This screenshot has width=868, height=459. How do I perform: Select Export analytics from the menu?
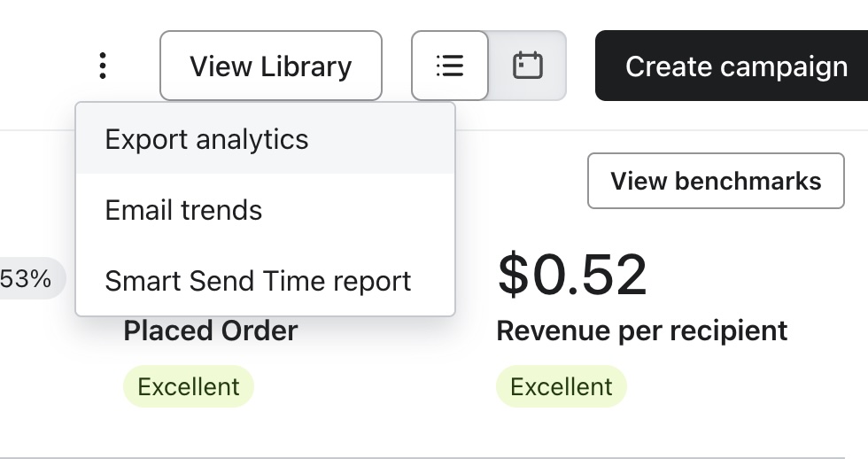click(206, 139)
